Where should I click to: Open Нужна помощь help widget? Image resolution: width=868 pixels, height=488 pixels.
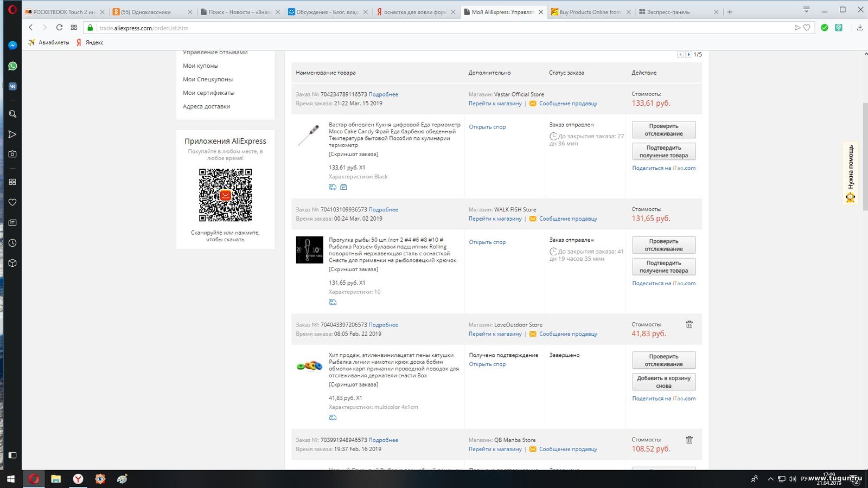851,173
